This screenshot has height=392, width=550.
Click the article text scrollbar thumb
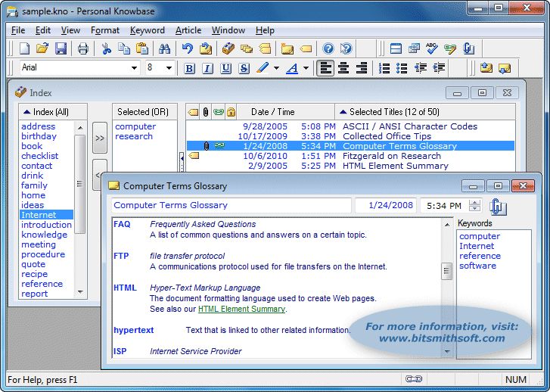point(446,271)
